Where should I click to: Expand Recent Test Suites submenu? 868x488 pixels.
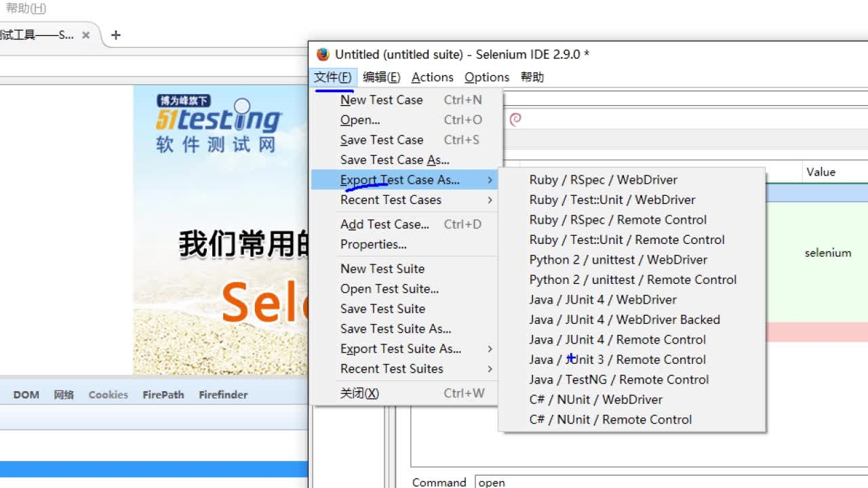click(406, 369)
